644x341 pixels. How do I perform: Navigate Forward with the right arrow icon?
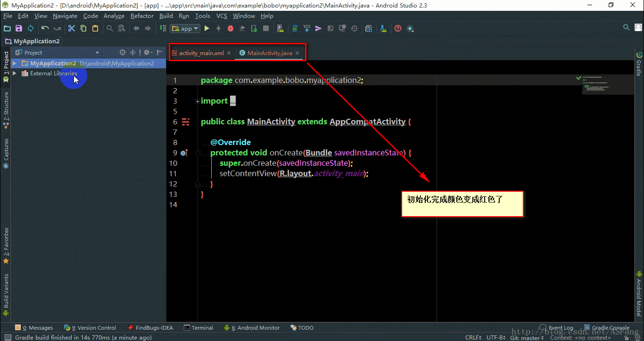click(x=148, y=28)
